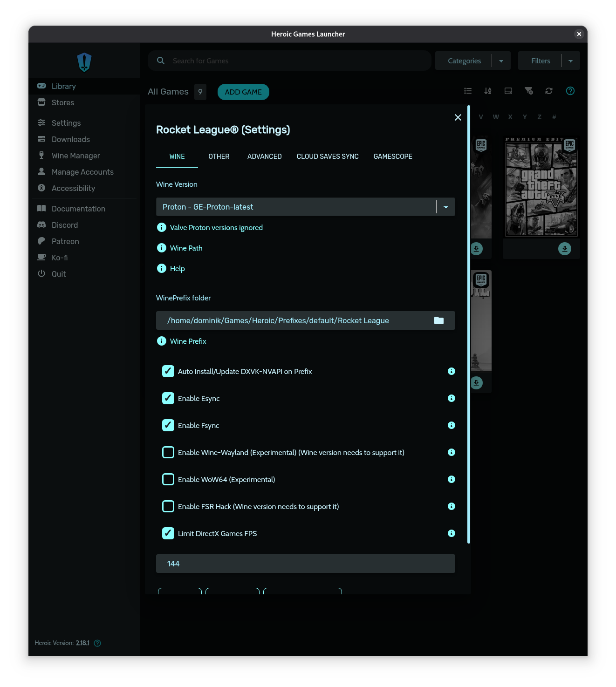Open library help question mark icon
This screenshot has height=687, width=616.
click(x=570, y=91)
